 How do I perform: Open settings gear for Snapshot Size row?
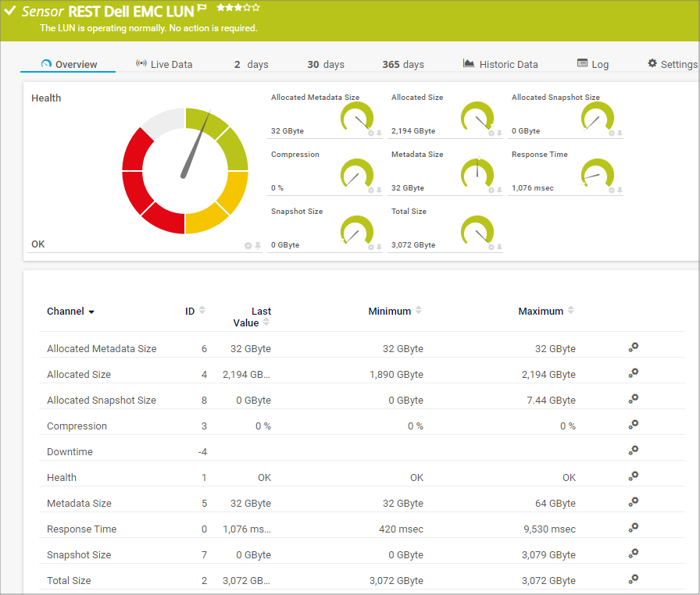coord(634,554)
